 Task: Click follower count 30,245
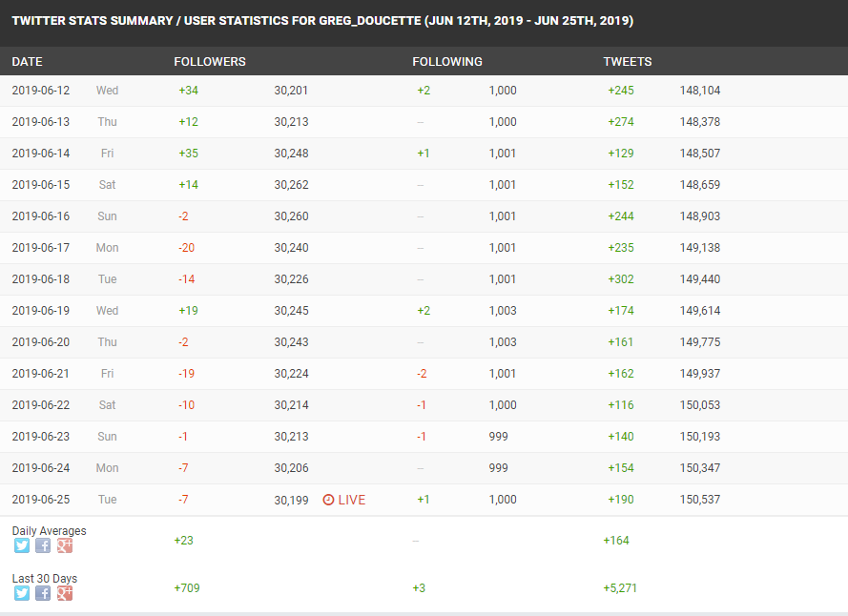[x=291, y=311]
